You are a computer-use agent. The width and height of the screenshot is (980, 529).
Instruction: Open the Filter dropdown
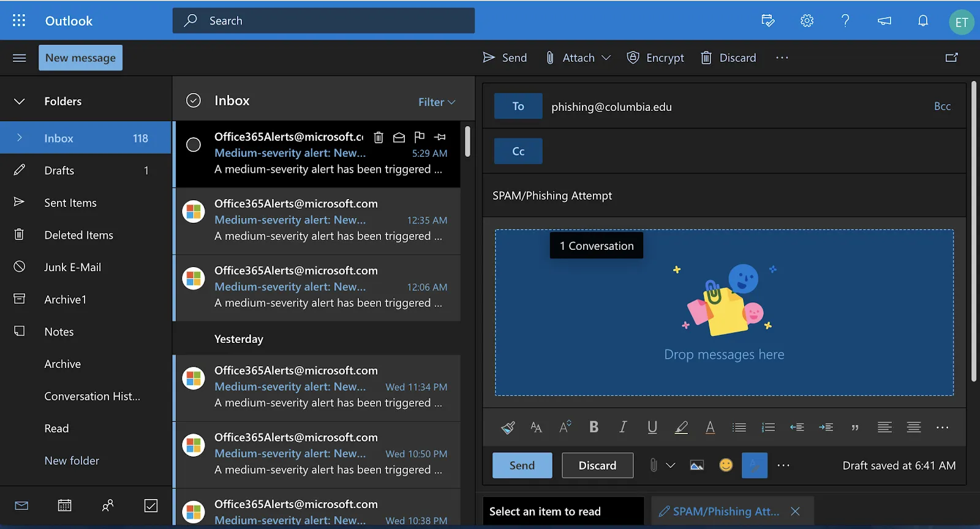437,102
